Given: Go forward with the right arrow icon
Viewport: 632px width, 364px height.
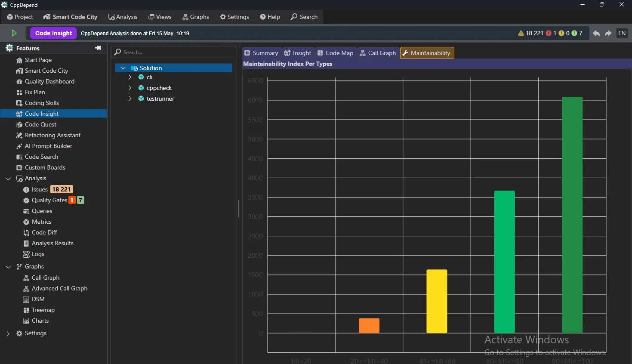Looking at the screenshot, I should 608,33.
